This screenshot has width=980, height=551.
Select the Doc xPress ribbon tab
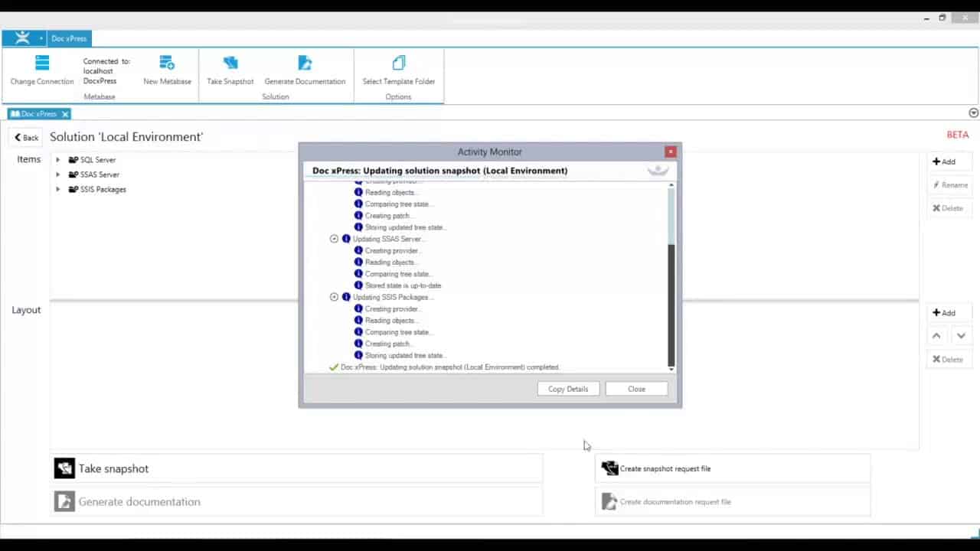click(x=69, y=38)
